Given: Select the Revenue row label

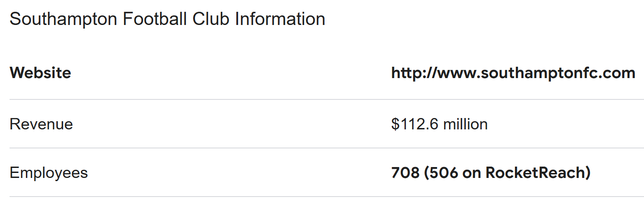Looking at the screenshot, I should [x=41, y=124].
